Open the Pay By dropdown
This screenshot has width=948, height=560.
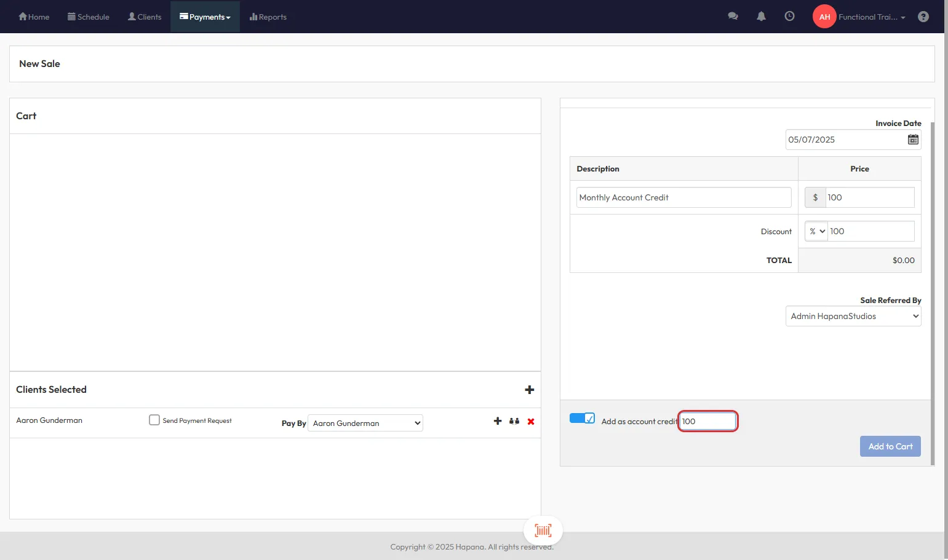365,423
